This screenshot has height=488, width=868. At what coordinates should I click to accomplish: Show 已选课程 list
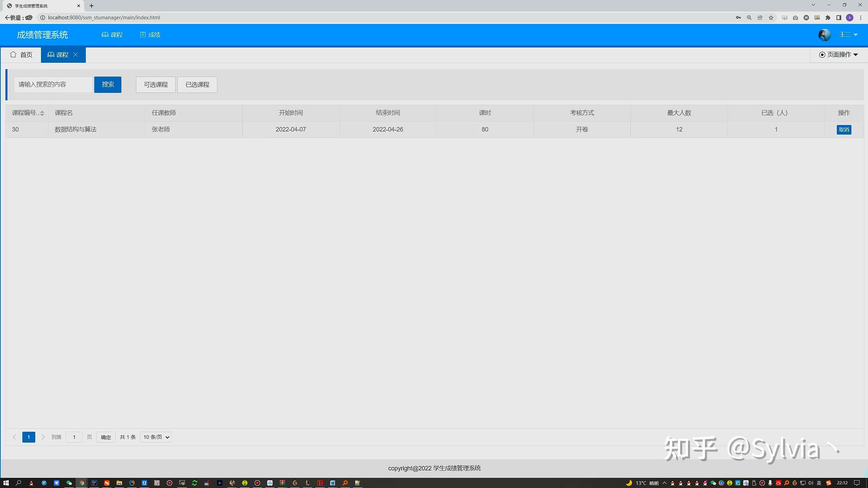[x=197, y=84]
